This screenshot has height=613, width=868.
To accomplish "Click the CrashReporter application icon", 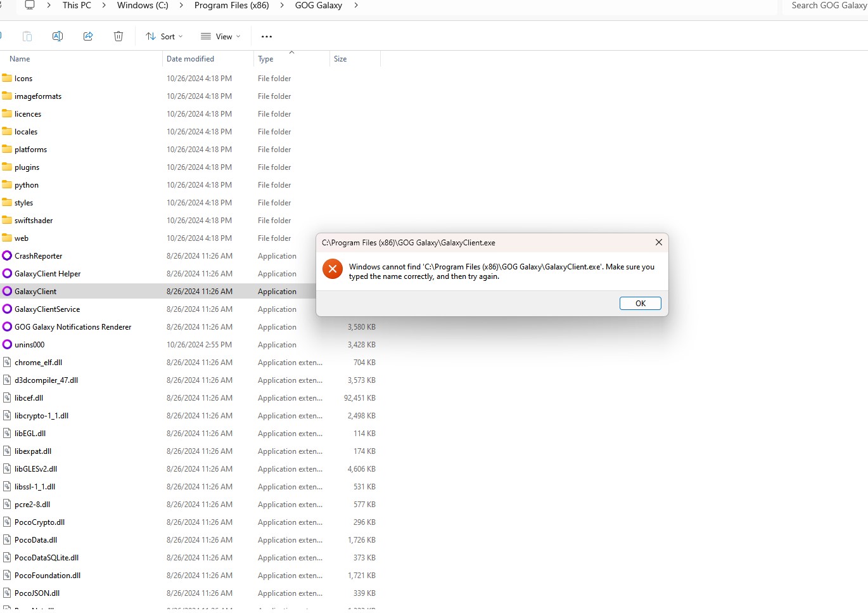I will click(x=7, y=255).
